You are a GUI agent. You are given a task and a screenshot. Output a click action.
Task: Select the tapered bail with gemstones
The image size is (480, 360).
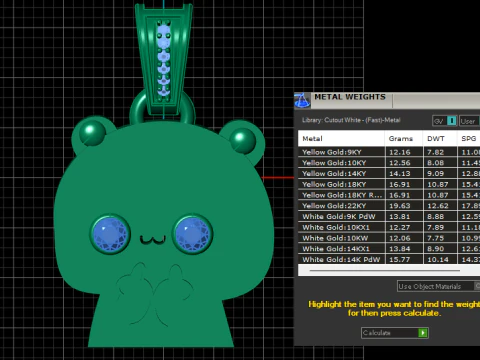(164, 58)
